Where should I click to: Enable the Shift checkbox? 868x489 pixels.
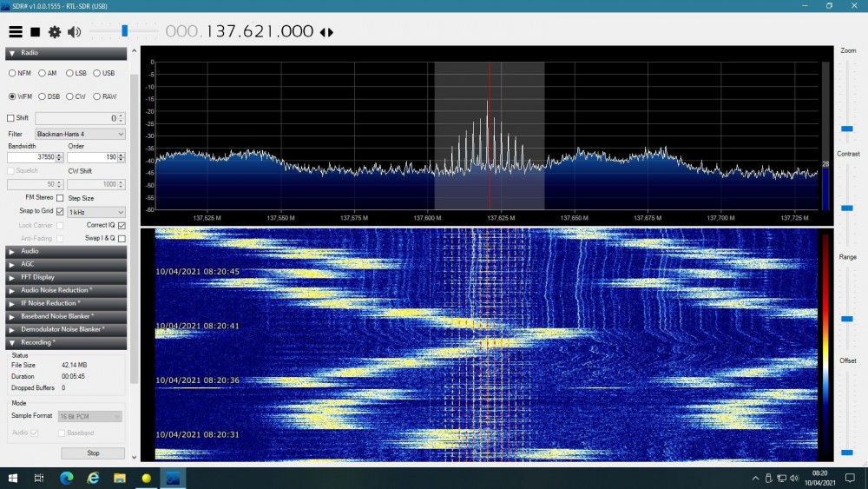(10, 118)
